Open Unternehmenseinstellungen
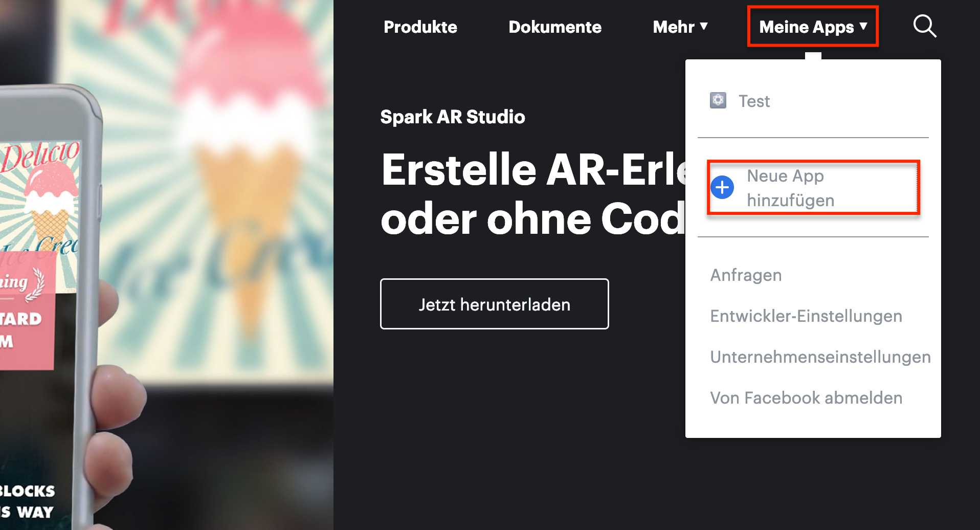 820,357
